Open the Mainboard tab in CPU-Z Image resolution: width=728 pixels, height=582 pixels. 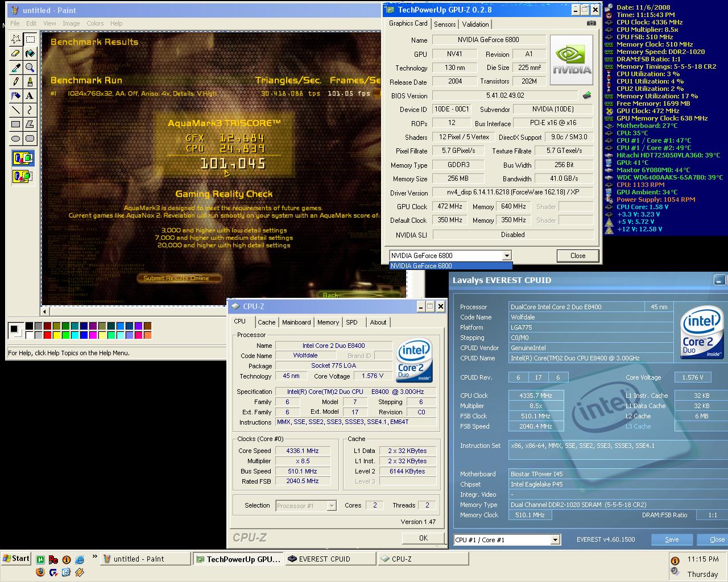(296, 322)
